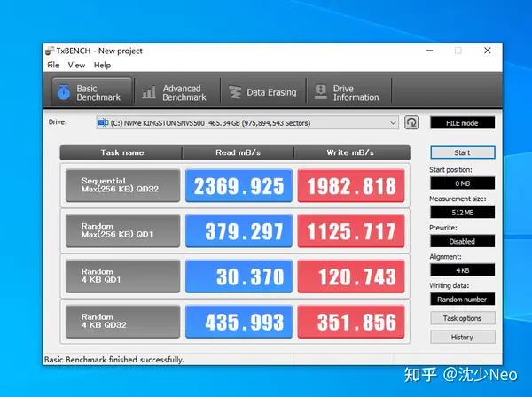This screenshot has width=532, height=397.
Task: Click the bar chart icon on Advanced Benchmark
Action: 149,92
